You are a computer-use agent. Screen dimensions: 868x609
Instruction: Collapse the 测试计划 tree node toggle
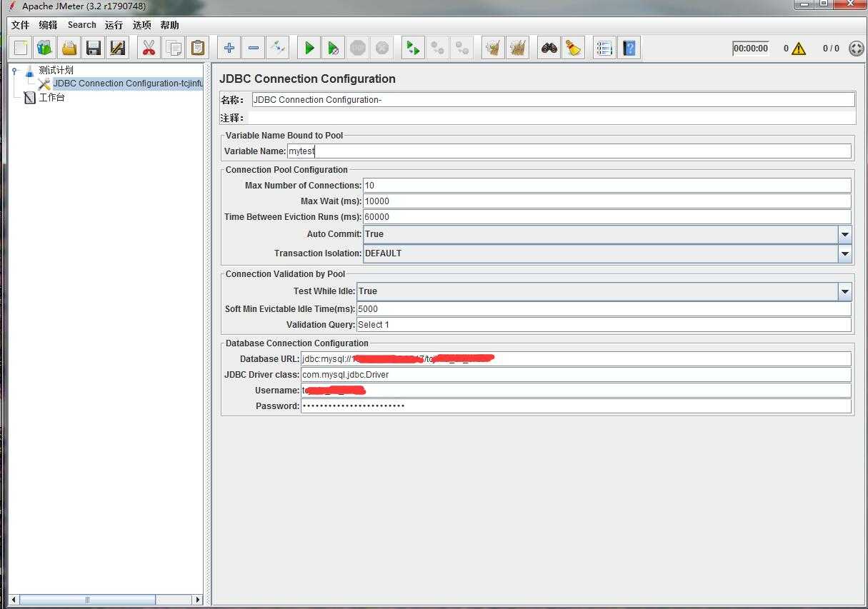14,70
